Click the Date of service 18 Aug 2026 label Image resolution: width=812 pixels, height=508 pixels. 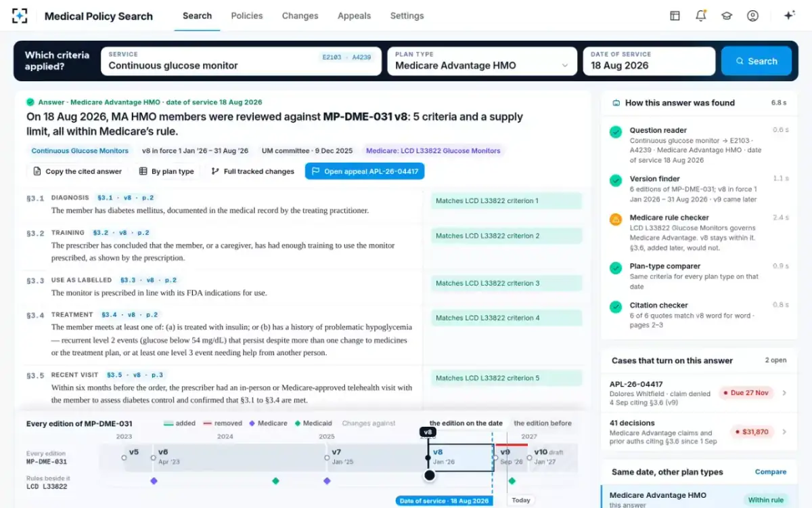click(x=444, y=501)
